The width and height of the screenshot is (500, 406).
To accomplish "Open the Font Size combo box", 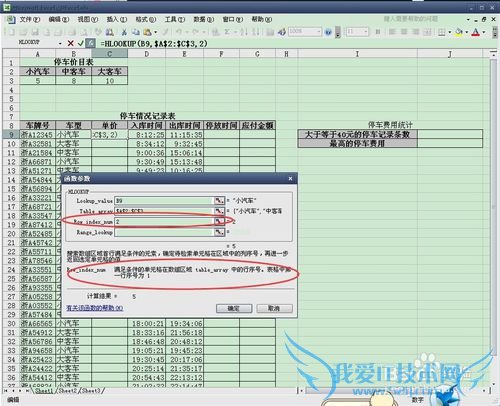I will pos(357,32).
